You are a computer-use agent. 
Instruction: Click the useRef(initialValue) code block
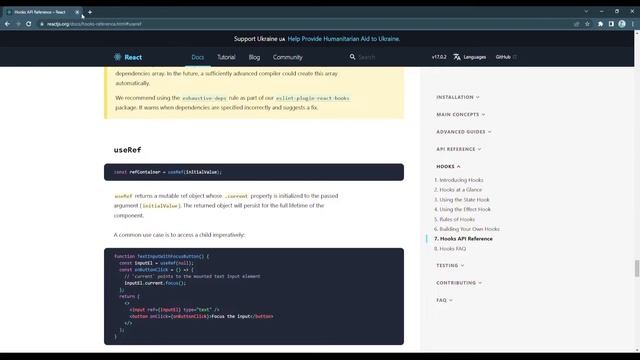254,172
